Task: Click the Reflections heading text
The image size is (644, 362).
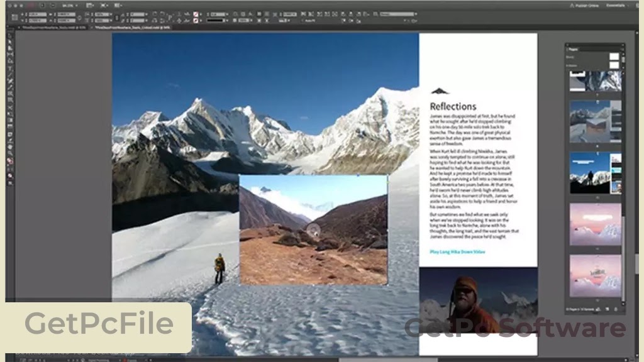Action: (x=453, y=106)
